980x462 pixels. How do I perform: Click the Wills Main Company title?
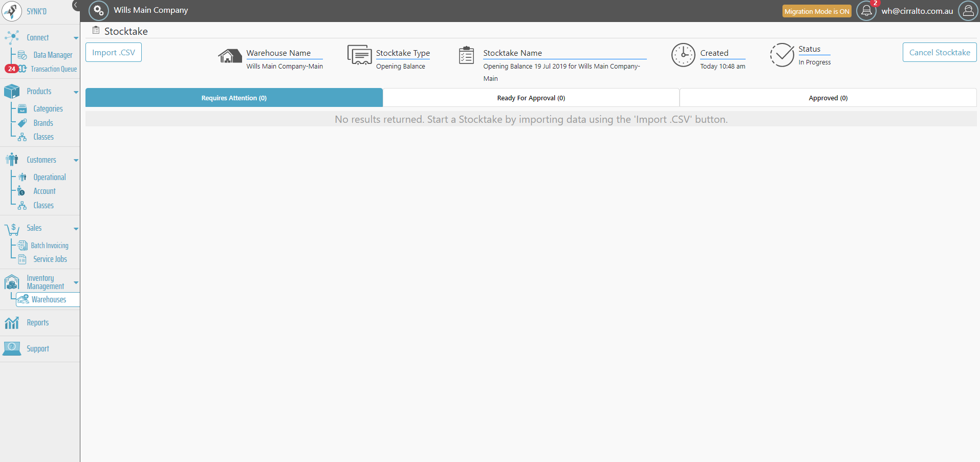151,10
